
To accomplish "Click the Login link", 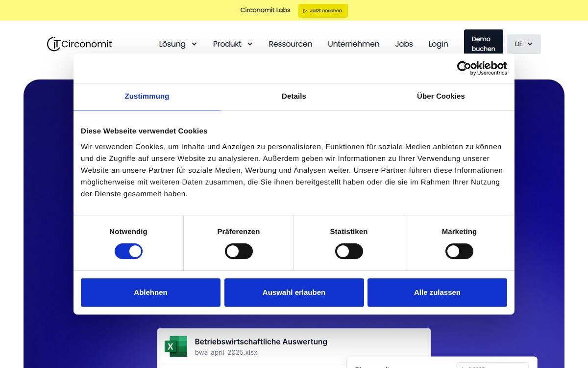I will (438, 44).
